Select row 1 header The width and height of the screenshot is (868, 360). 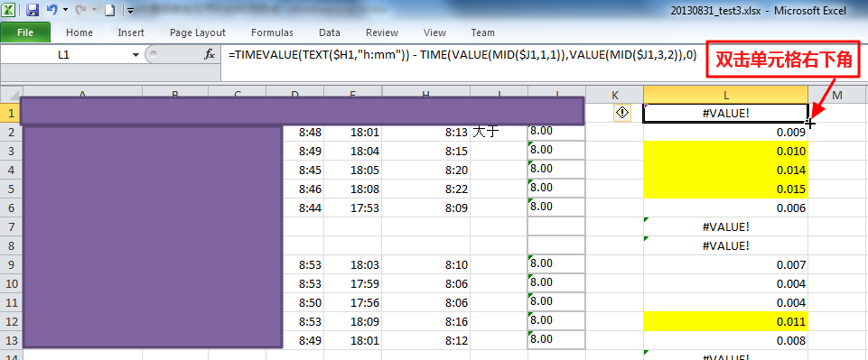point(11,113)
